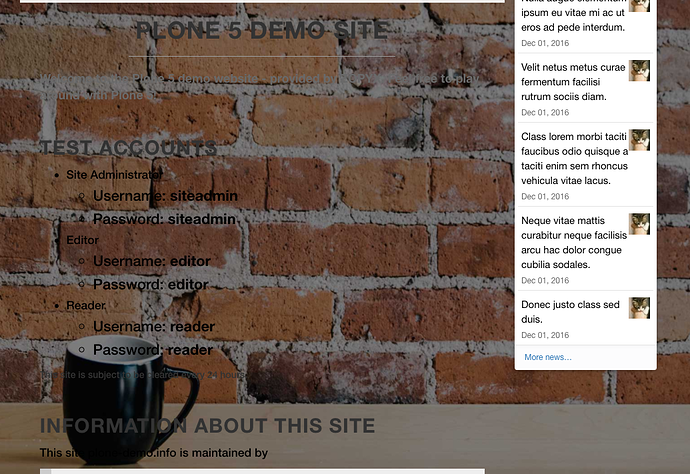Select the date under the "Velit netus metus curae" item
This screenshot has height=474, width=690.
pyautogui.click(x=545, y=113)
